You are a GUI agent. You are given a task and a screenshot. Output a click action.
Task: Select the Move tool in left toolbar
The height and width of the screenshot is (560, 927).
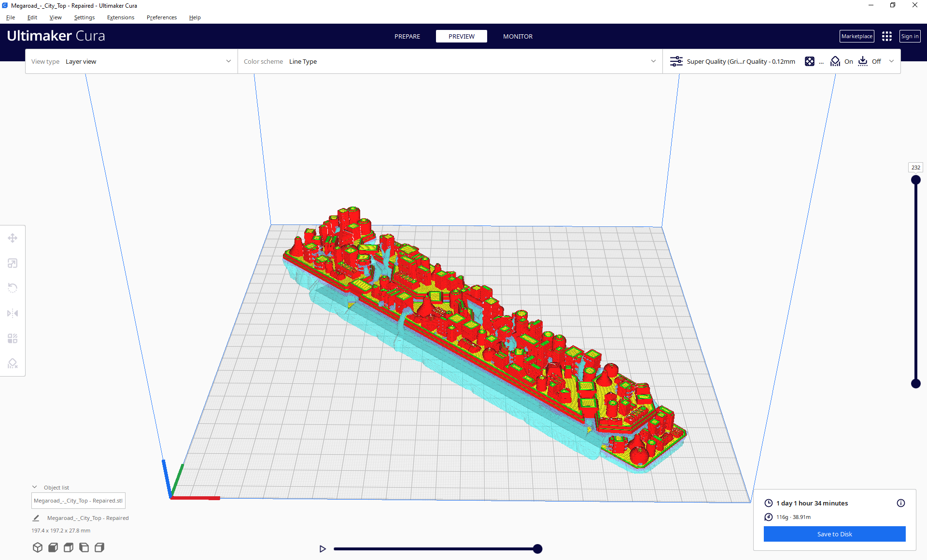click(13, 238)
